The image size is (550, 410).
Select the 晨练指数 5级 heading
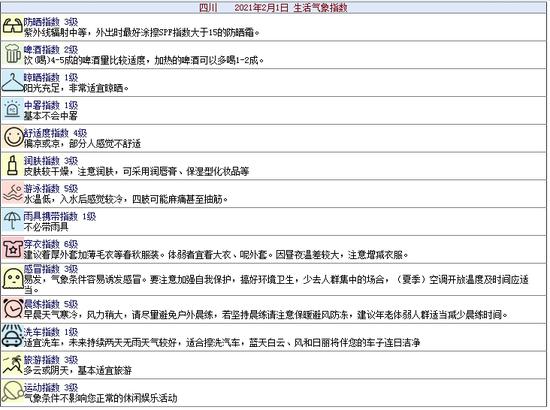[51, 304]
